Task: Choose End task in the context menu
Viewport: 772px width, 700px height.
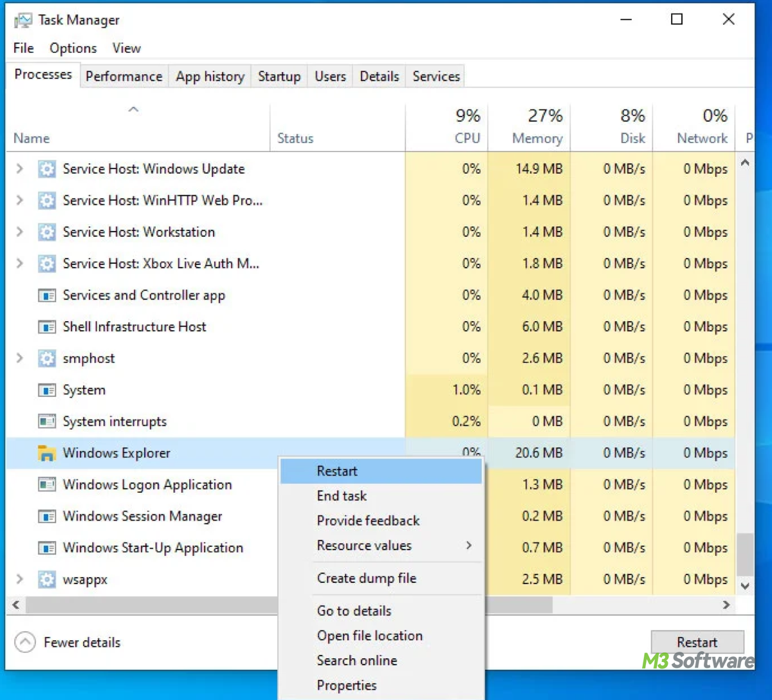Action: click(x=381, y=496)
